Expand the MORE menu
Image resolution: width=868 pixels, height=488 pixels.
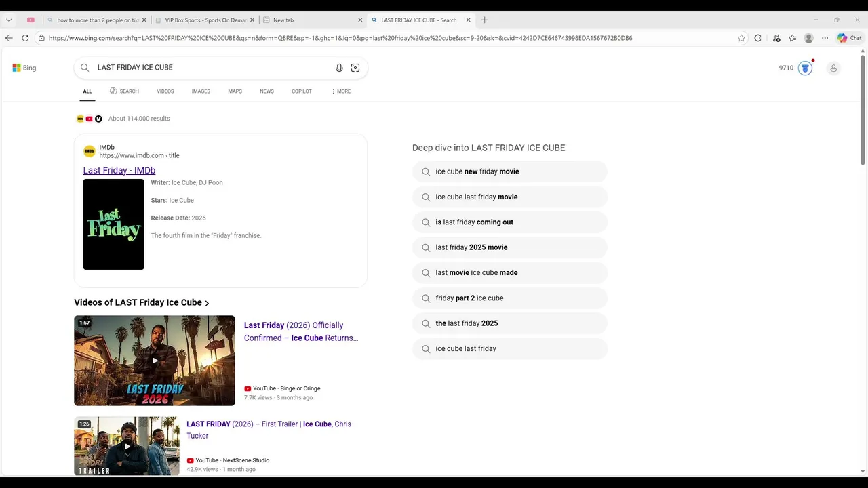341,91
